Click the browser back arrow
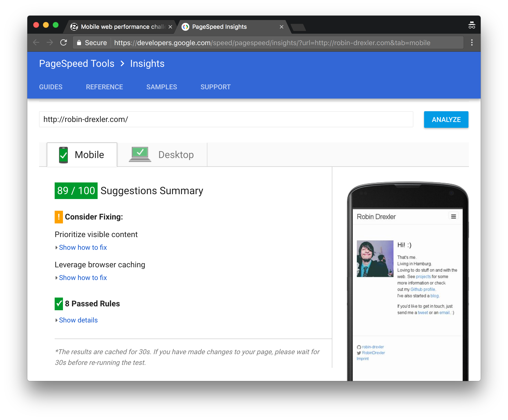508x420 pixels. pyautogui.click(x=36, y=43)
